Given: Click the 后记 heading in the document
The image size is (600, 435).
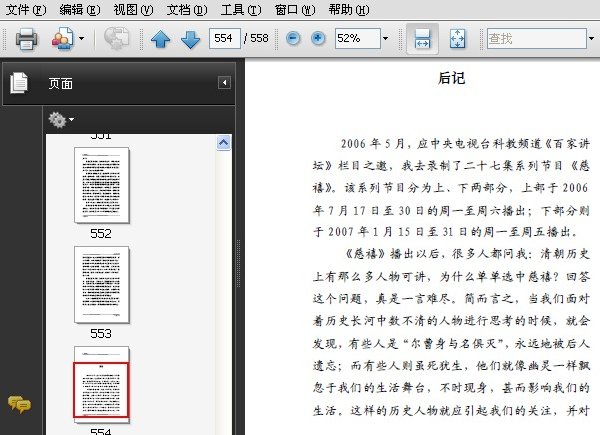Looking at the screenshot, I should click(x=452, y=78).
